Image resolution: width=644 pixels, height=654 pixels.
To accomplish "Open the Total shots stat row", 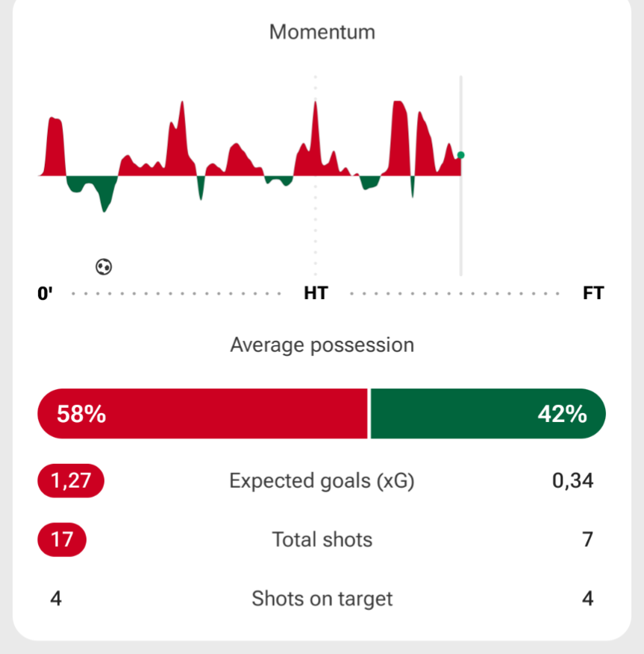I will click(x=322, y=539).
